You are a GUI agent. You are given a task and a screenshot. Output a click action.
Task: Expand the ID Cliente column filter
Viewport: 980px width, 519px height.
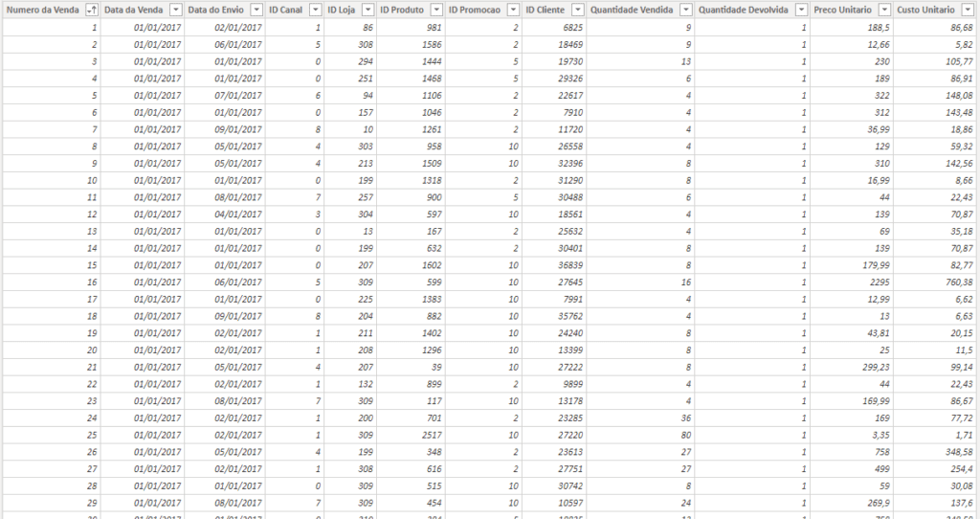[578, 10]
